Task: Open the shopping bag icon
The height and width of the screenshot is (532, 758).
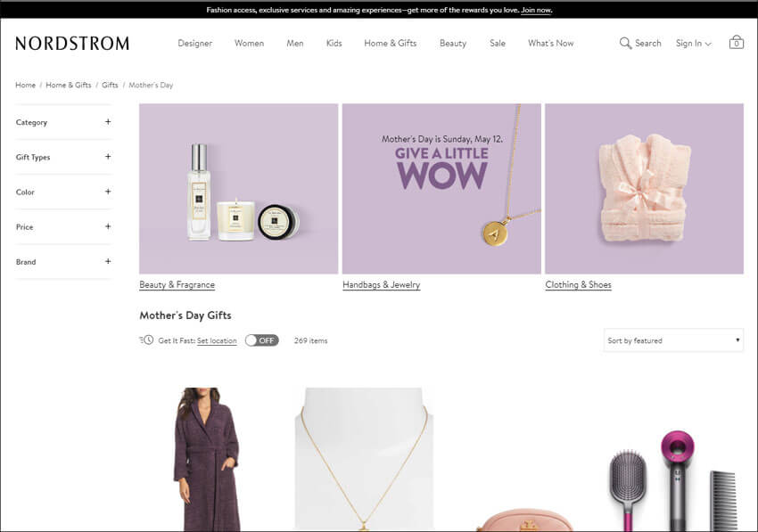Action: tap(737, 43)
